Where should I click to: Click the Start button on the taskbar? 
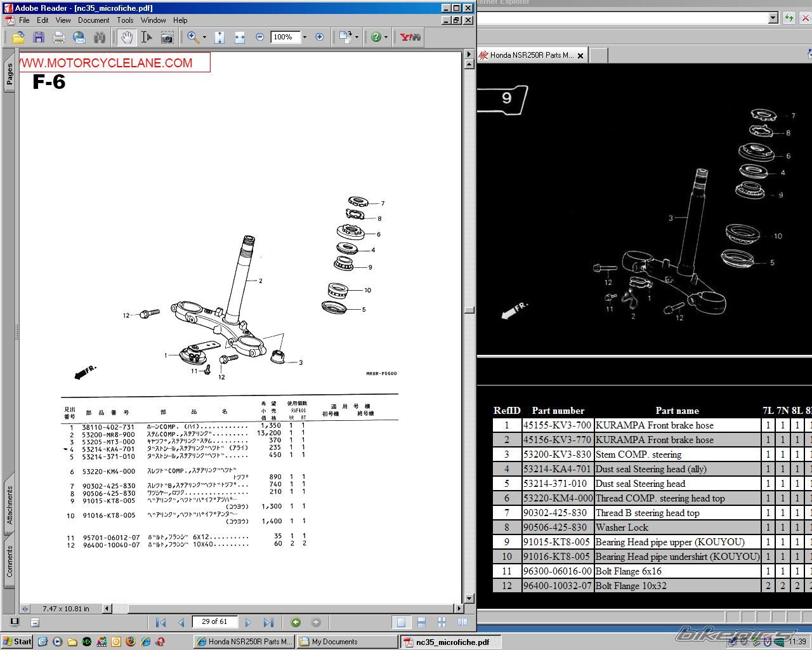pos(17,642)
